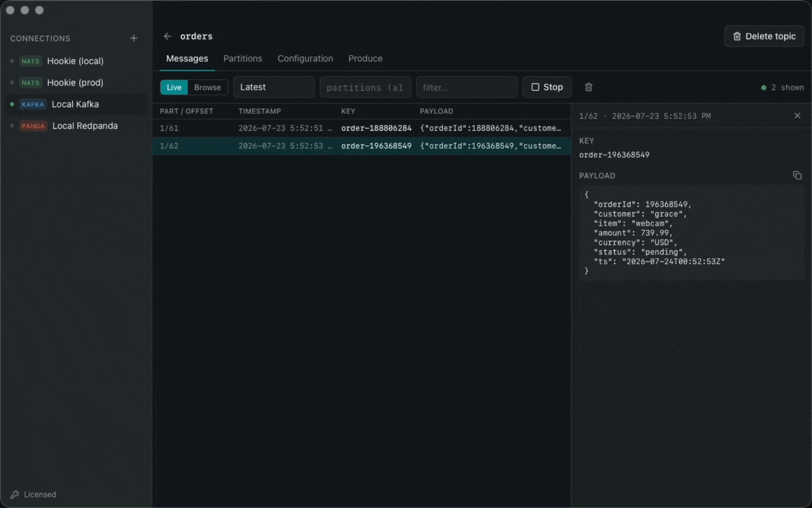Click the partitions filter field
The width and height of the screenshot is (812, 508).
[x=365, y=87]
